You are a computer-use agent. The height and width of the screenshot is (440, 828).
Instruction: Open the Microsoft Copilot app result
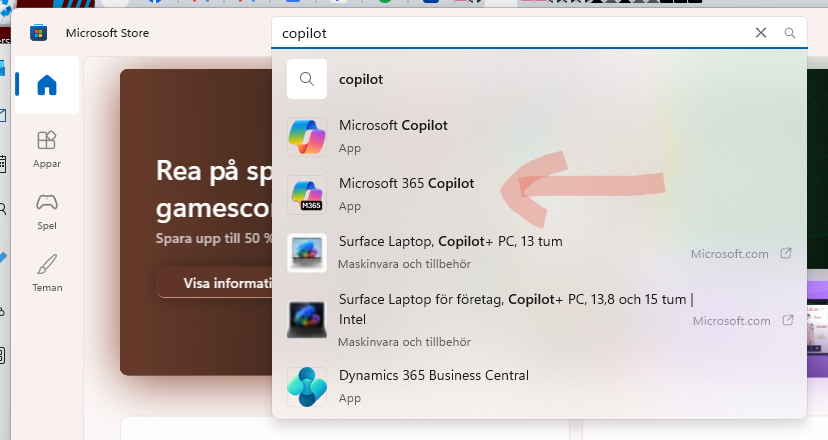pos(539,136)
